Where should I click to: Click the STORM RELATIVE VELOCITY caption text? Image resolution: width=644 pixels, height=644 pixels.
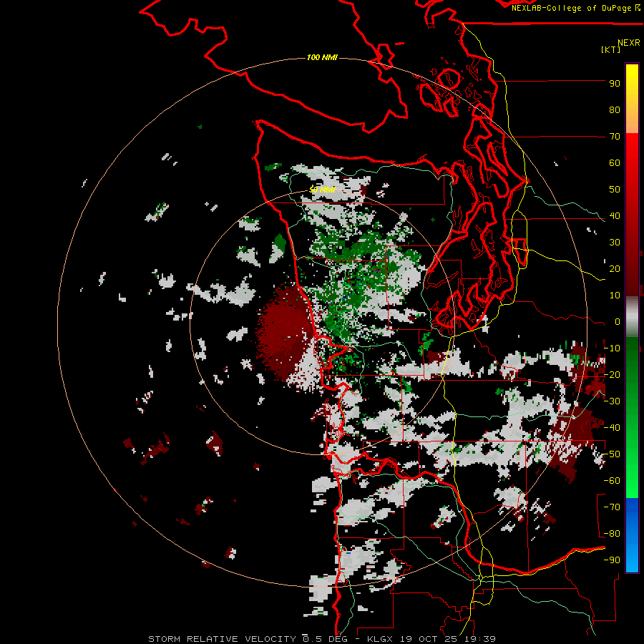222,639
